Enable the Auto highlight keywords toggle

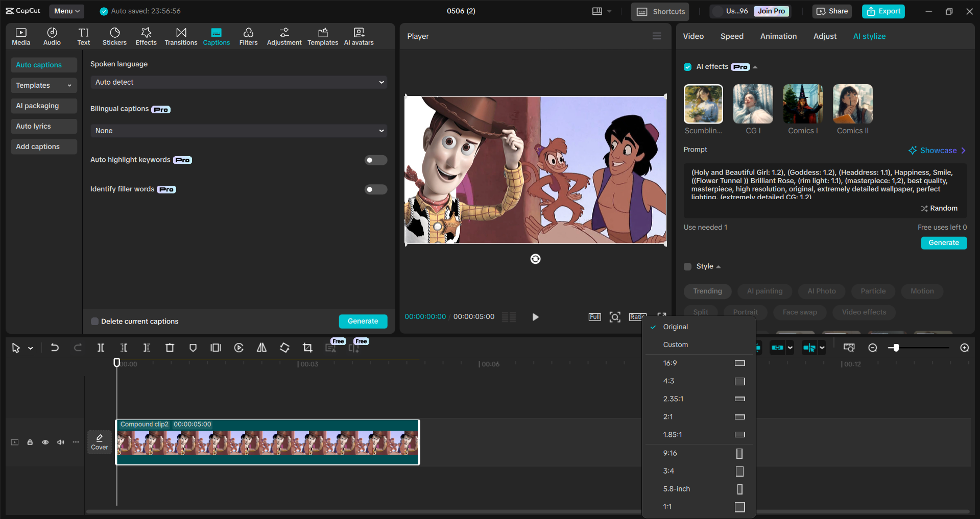coord(375,160)
